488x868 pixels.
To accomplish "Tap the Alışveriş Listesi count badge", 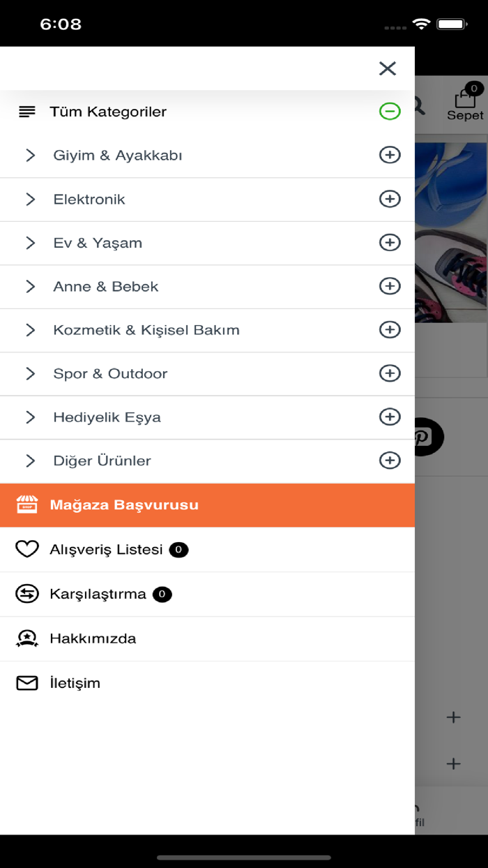I will coord(178,550).
